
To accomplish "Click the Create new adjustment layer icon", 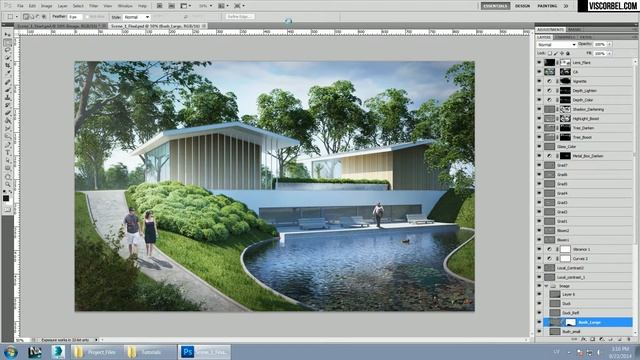I will pyautogui.click(x=601, y=339).
